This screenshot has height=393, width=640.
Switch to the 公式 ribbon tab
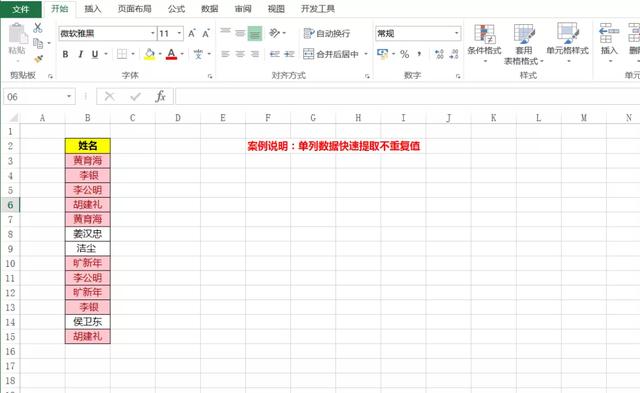[176, 9]
